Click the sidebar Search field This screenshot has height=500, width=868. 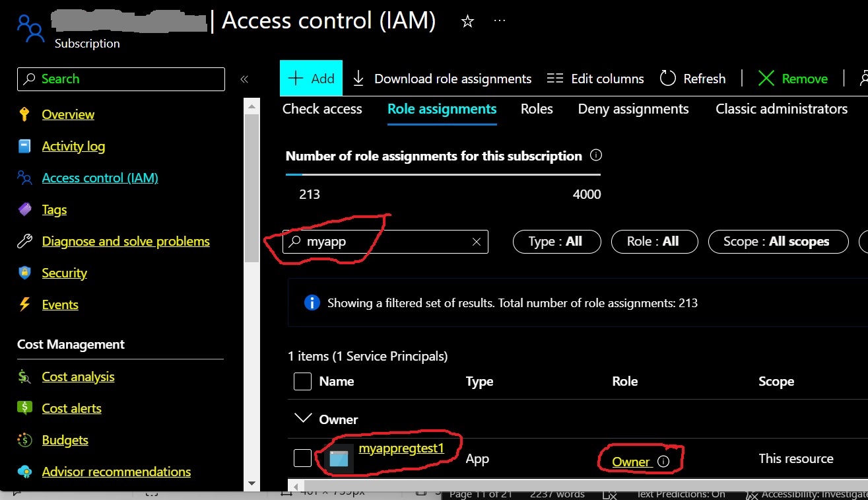[121, 79]
